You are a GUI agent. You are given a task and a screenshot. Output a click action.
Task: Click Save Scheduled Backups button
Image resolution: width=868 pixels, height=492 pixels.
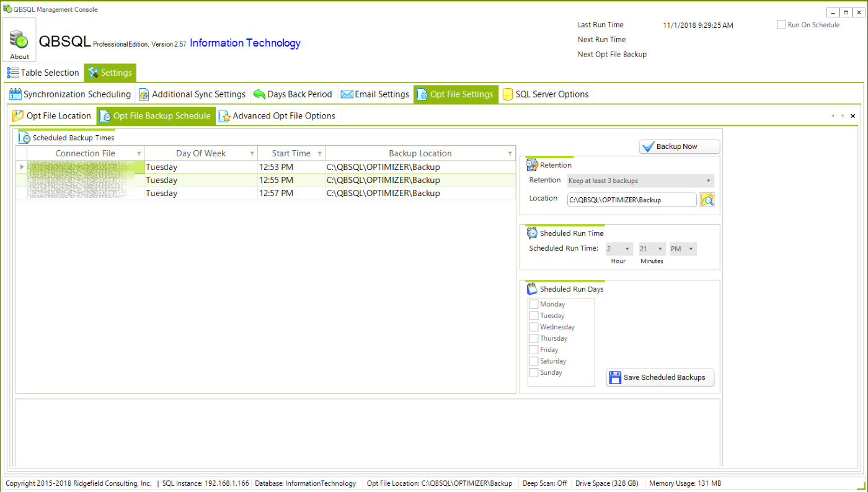pyautogui.click(x=660, y=377)
